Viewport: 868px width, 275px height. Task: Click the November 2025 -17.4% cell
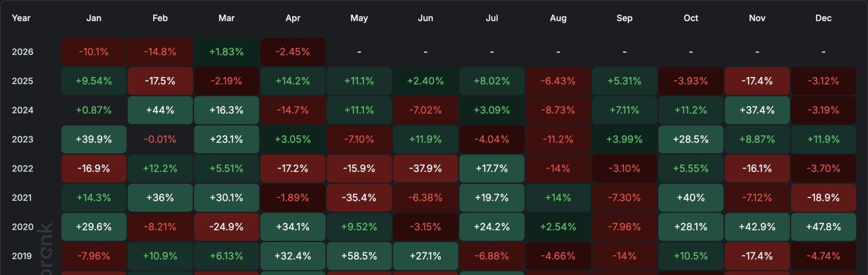pyautogui.click(x=757, y=81)
